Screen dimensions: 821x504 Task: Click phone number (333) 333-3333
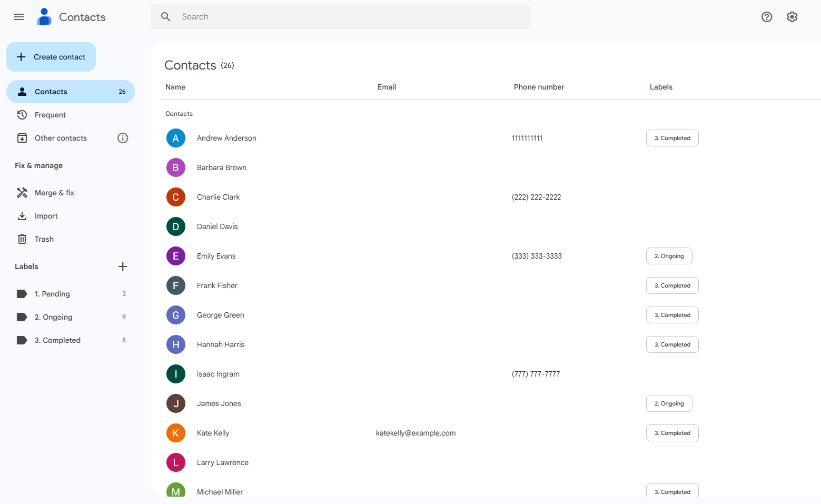pos(537,256)
